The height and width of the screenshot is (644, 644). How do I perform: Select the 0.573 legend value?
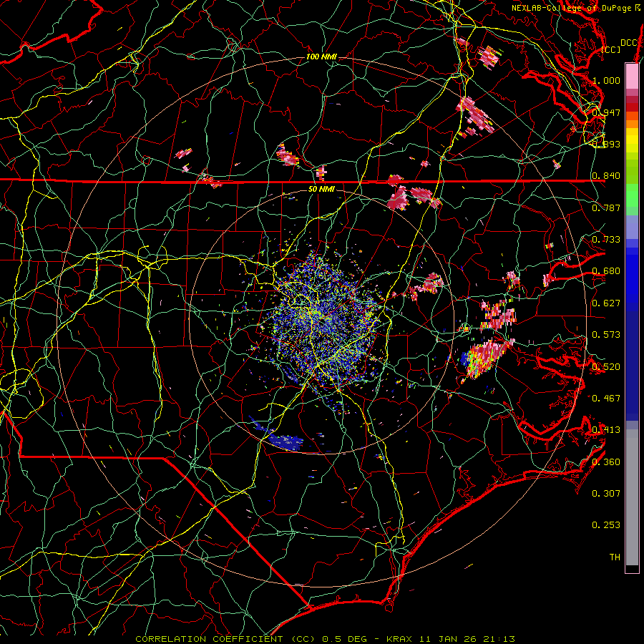606,335
